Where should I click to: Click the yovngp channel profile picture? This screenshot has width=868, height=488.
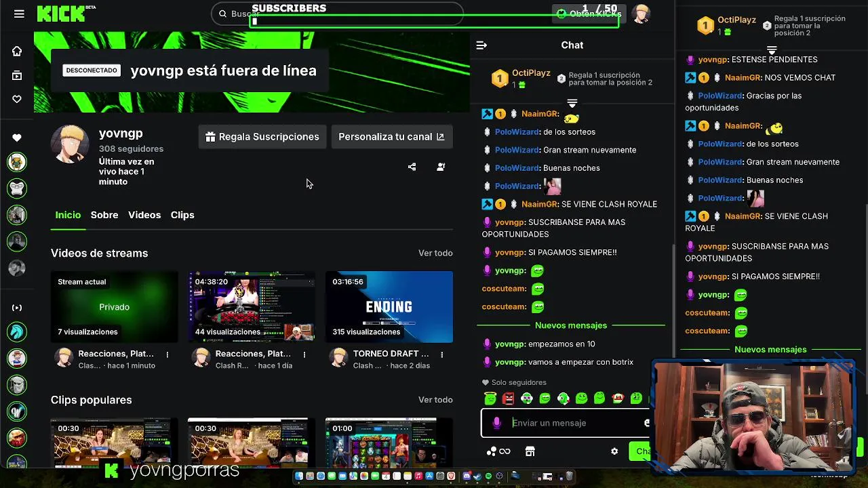(70, 144)
